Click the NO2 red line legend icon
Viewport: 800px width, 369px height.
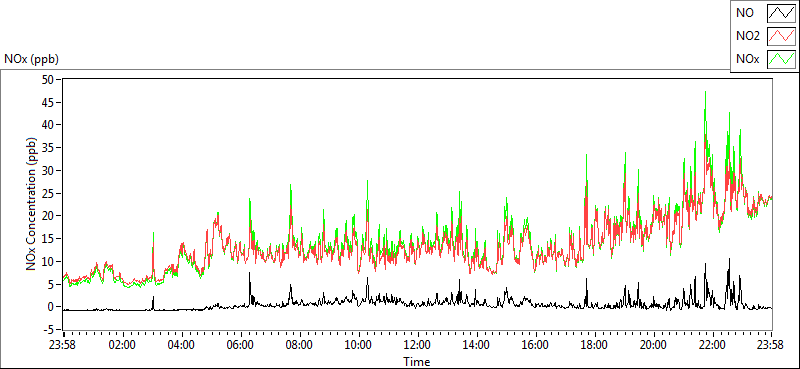click(781, 36)
